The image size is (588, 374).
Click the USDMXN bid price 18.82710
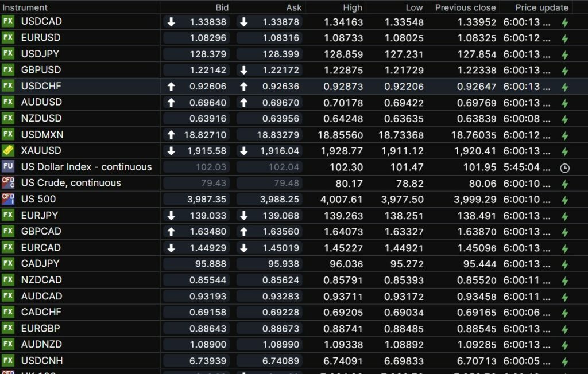[x=208, y=135]
